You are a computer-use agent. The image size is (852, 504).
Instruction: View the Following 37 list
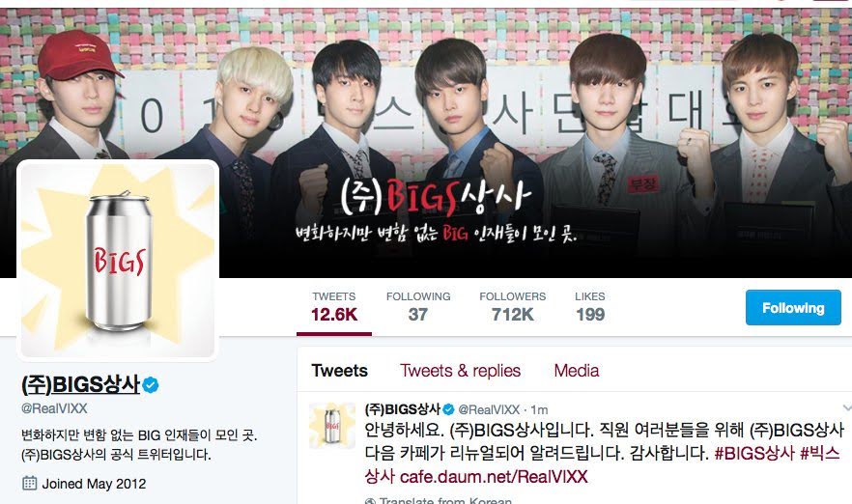(x=418, y=307)
